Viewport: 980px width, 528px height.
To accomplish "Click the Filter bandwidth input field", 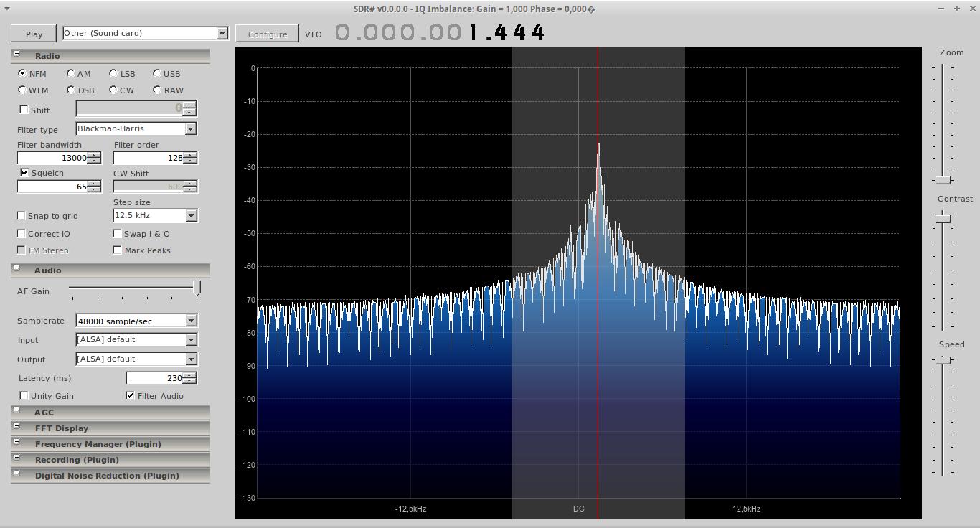I will [x=52, y=158].
